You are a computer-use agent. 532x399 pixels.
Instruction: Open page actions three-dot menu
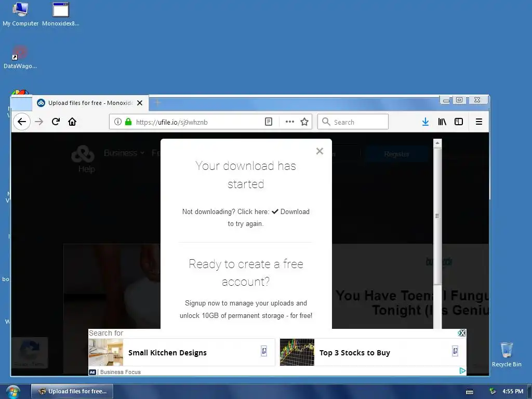[290, 122]
